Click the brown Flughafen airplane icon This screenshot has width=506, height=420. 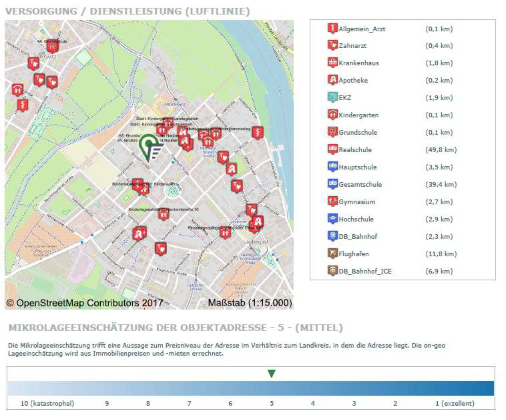(332, 253)
